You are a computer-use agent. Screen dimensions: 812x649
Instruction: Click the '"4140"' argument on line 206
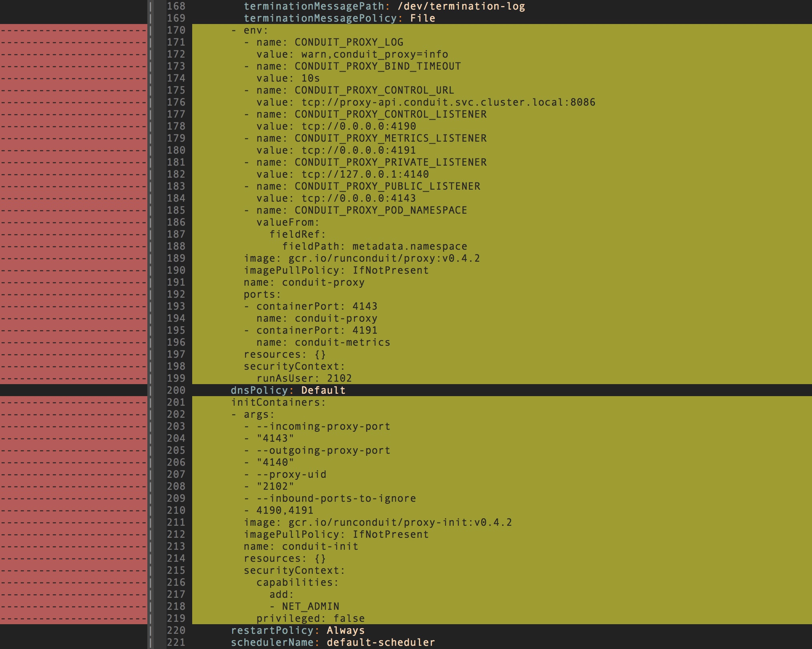click(x=275, y=463)
